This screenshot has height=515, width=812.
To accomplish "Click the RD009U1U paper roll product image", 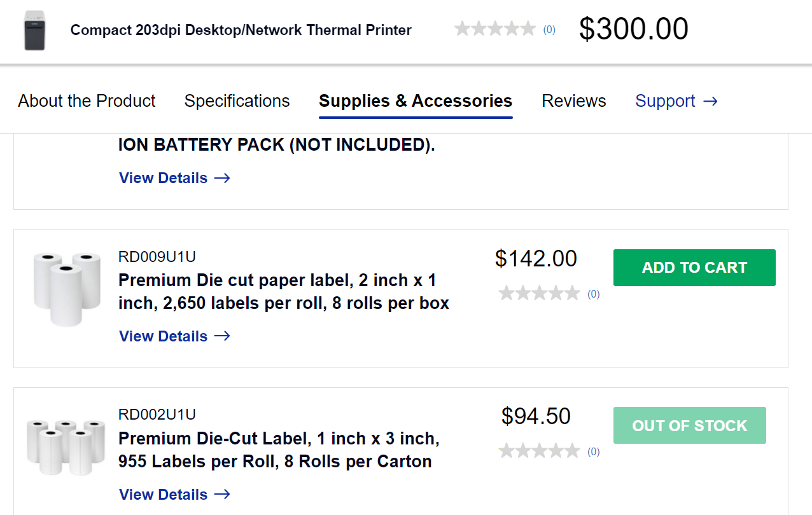I will click(x=66, y=288).
